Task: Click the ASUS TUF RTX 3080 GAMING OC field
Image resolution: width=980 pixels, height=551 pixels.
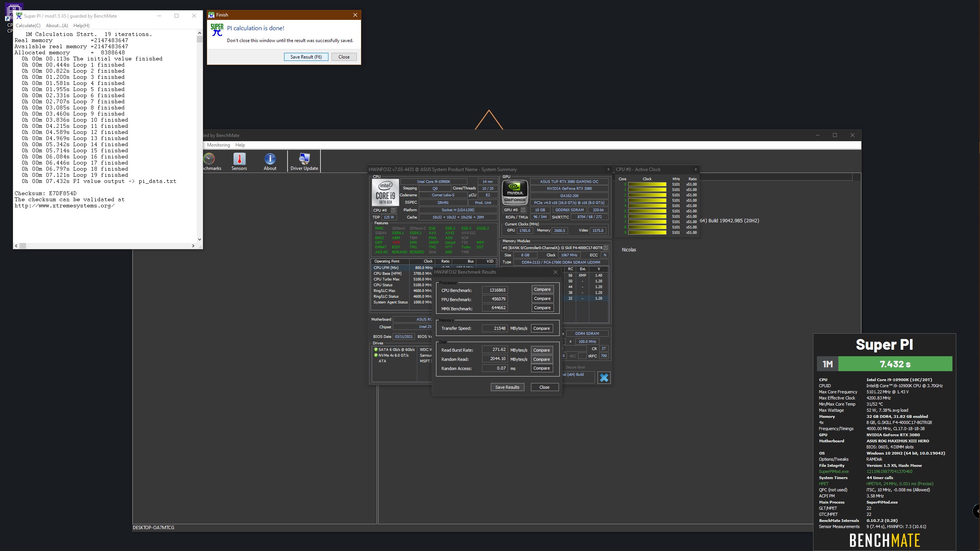Action: (569, 182)
